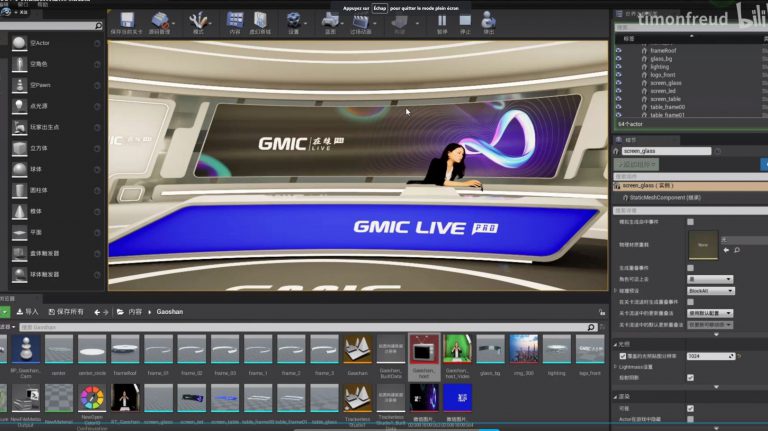Select the screen_glass actor in outliner
The height and width of the screenshot is (431, 768).
coord(666,83)
